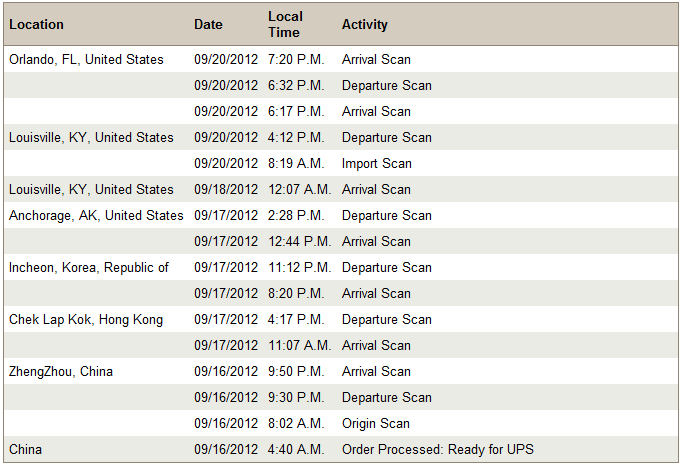The height and width of the screenshot is (470, 685).
Task: Click Anchorage, AK, United States location
Action: click(96, 215)
